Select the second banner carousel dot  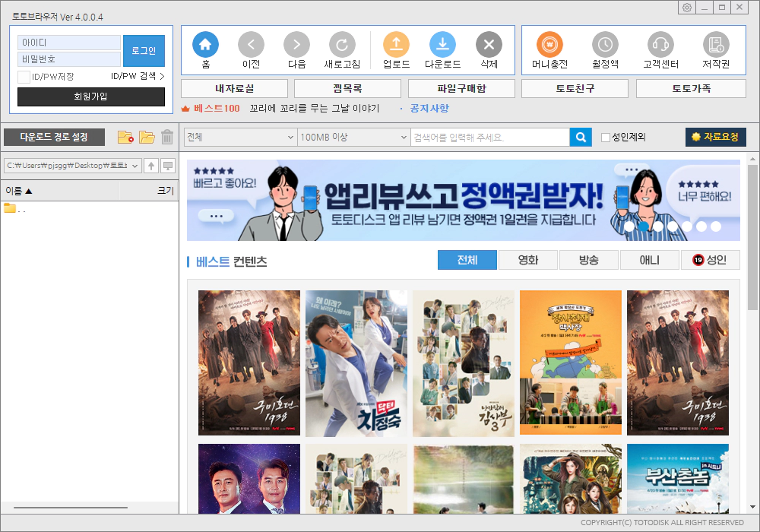[643, 226]
